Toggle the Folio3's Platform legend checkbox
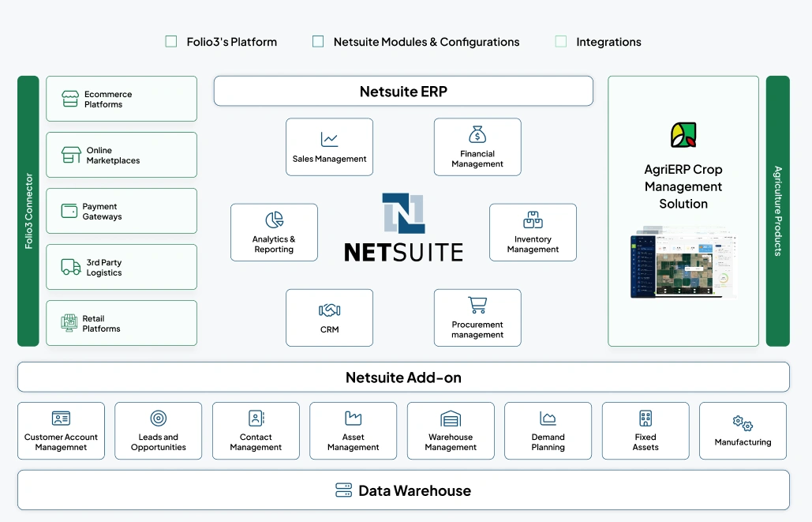This screenshot has width=812, height=522. [x=171, y=42]
